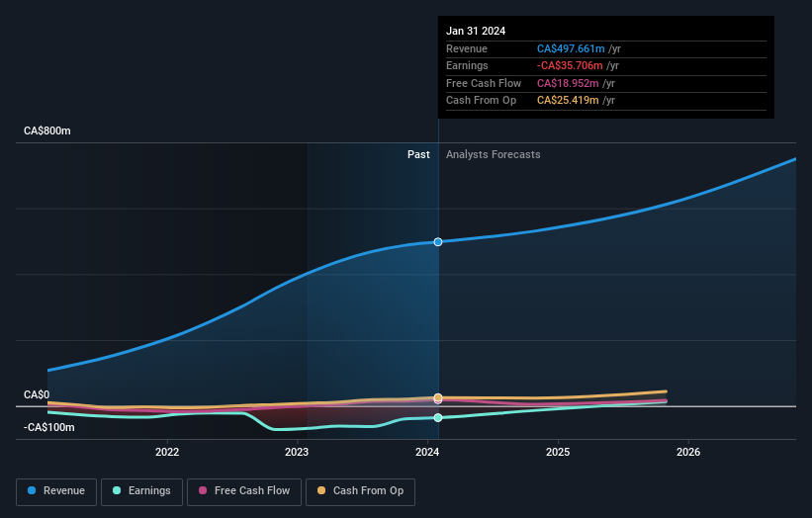Click the Revenue row label in tooltip

(x=467, y=48)
